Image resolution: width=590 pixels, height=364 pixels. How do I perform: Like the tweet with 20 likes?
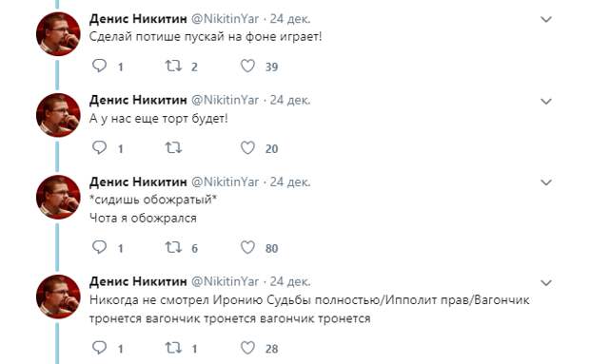pos(247,147)
